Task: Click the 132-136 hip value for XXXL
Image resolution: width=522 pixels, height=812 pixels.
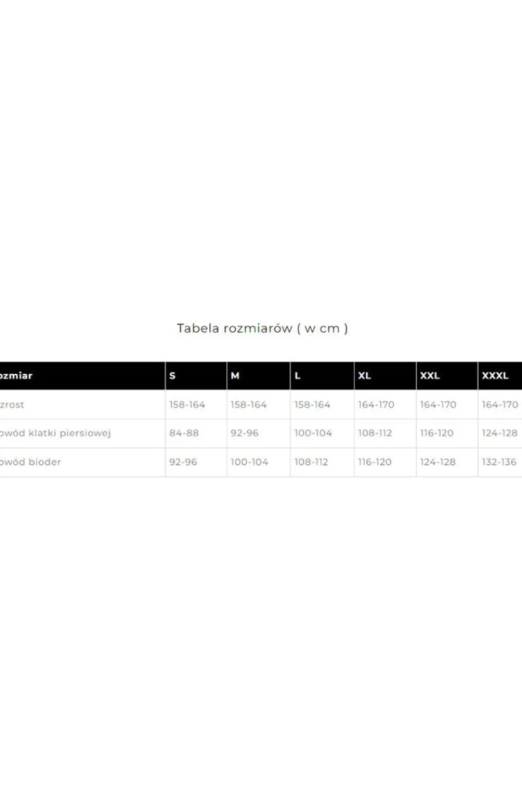Action: coord(500,462)
